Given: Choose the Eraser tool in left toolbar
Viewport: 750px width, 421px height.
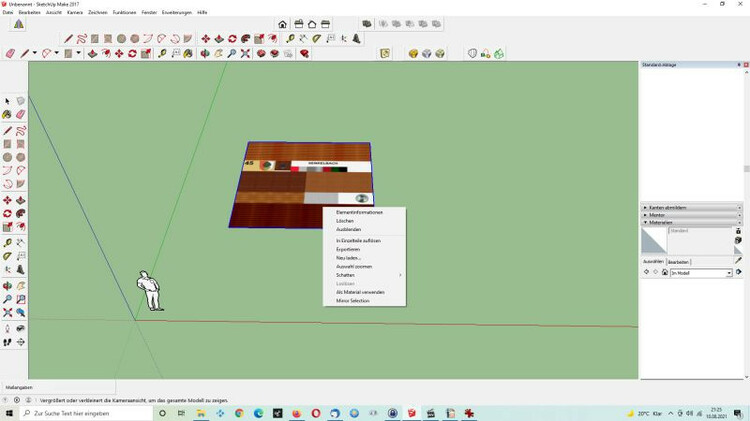Looking at the screenshot, I should tap(20, 115).
